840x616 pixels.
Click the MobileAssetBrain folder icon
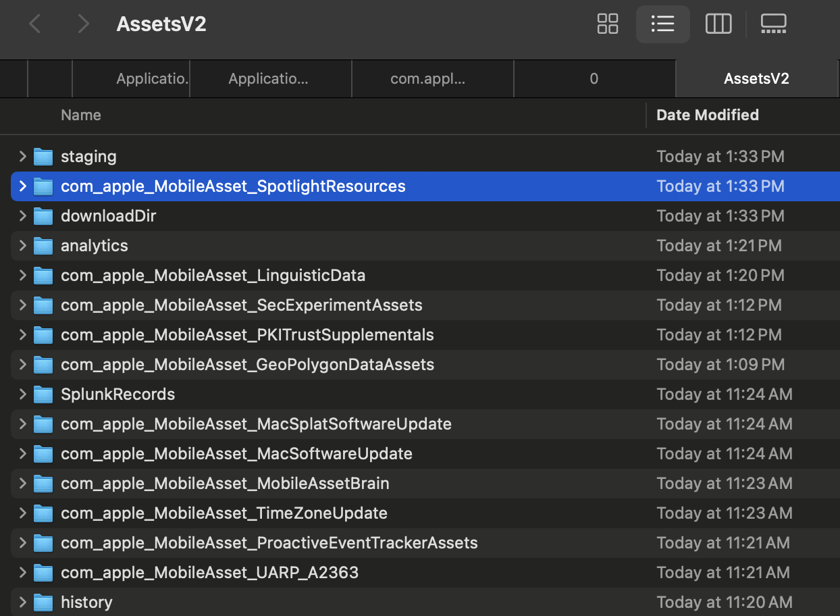[43, 484]
